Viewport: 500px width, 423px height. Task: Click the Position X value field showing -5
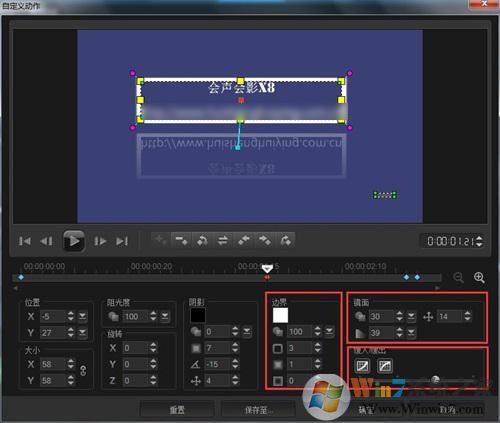(53, 316)
